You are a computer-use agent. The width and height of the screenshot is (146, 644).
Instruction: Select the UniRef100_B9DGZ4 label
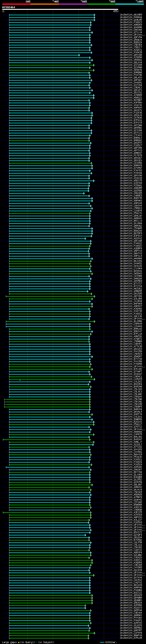point(131,42)
